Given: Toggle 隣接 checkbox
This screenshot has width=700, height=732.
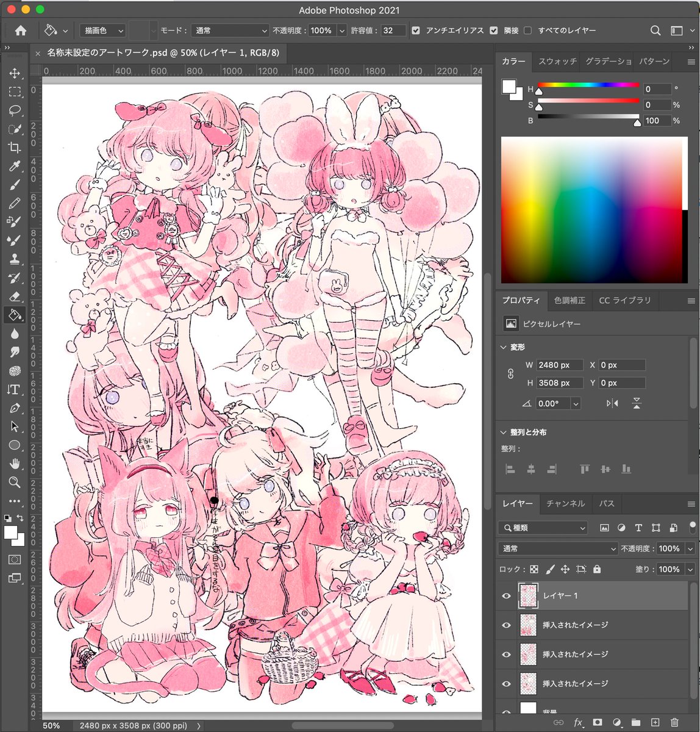Looking at the screenshot, I should [493, 30].
